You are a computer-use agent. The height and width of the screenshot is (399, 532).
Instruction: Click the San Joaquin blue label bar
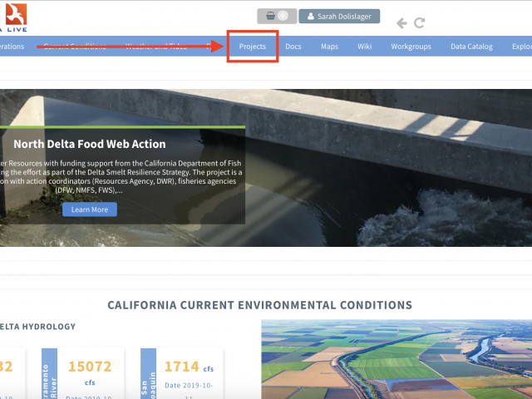tap(148, 373)
